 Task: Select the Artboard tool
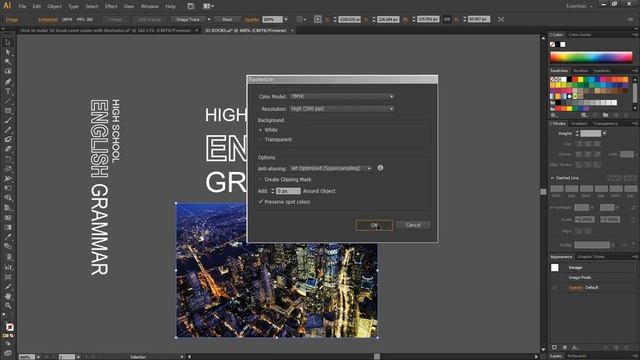[8, 277]
